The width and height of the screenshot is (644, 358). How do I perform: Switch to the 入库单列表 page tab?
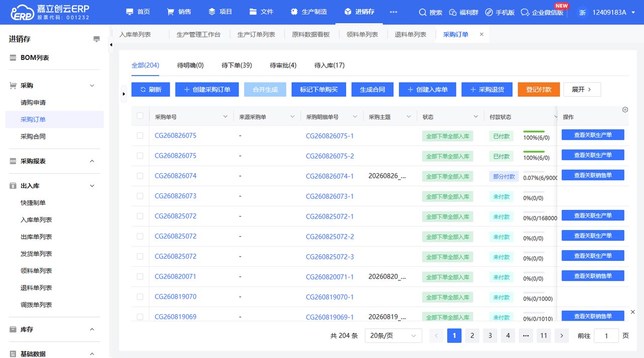[x=135, y=35]
